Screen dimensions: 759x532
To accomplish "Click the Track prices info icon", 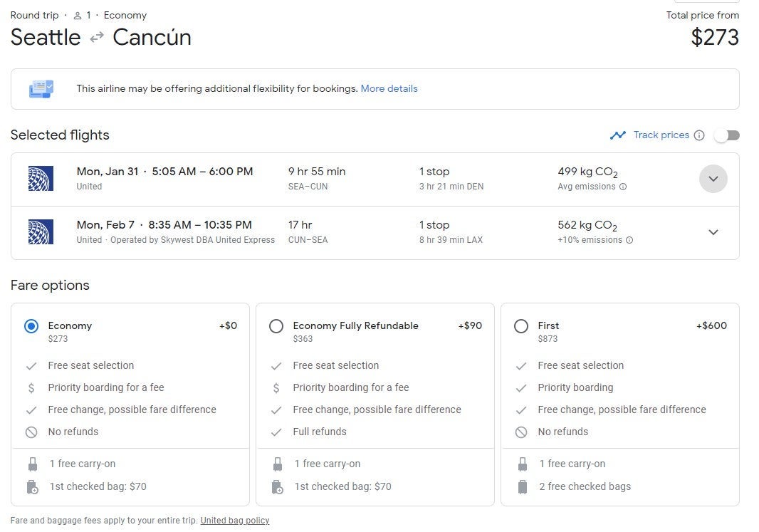I will click(x=699, y=135).
